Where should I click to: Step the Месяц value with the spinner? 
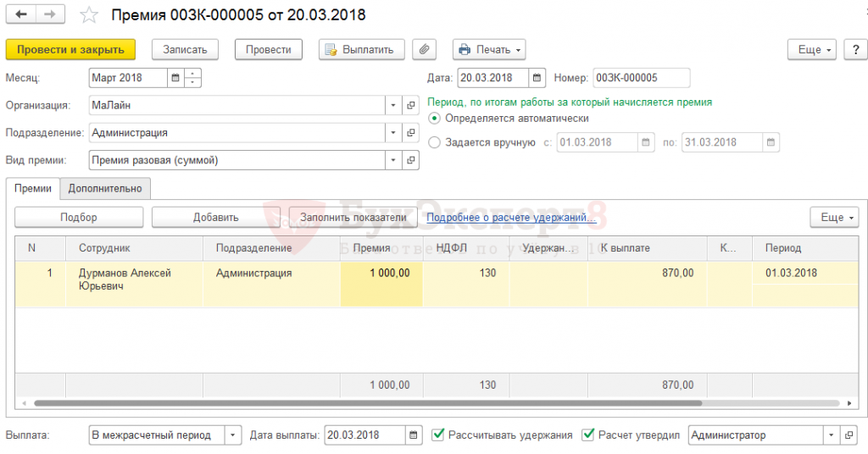coord(192,78)
